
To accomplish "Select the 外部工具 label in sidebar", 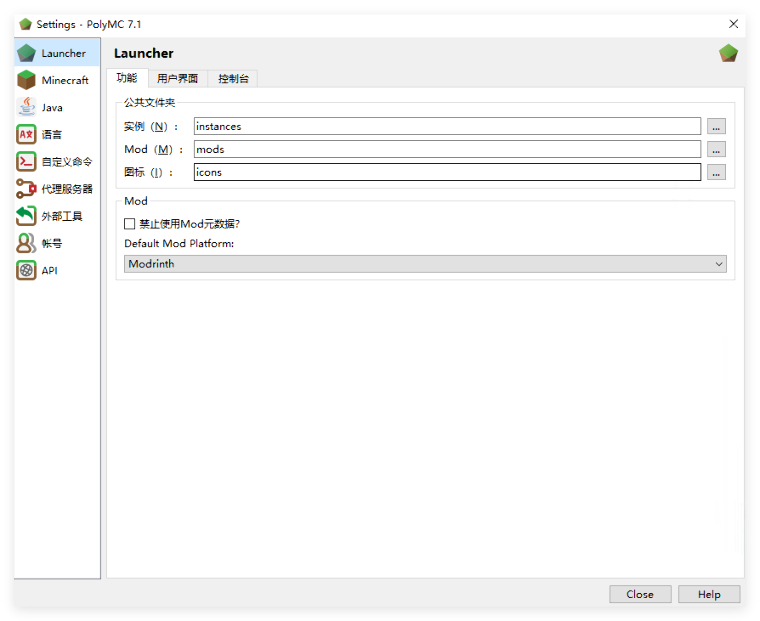I will pyautogui.click(x=62, y=216).
